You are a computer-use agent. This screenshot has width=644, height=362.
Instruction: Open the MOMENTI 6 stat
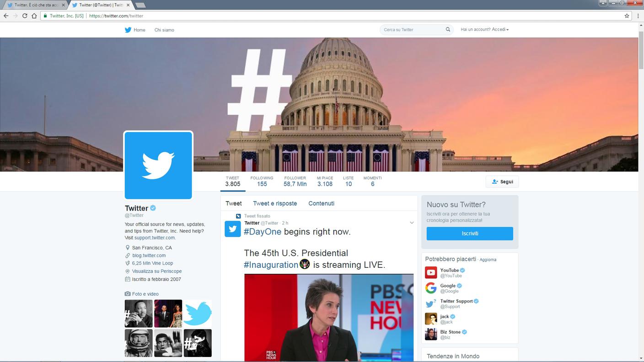[x=373, y=181]
